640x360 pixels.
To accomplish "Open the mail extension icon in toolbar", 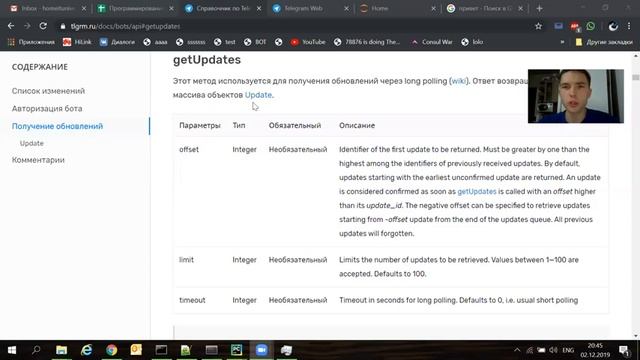I will (558, 26).
